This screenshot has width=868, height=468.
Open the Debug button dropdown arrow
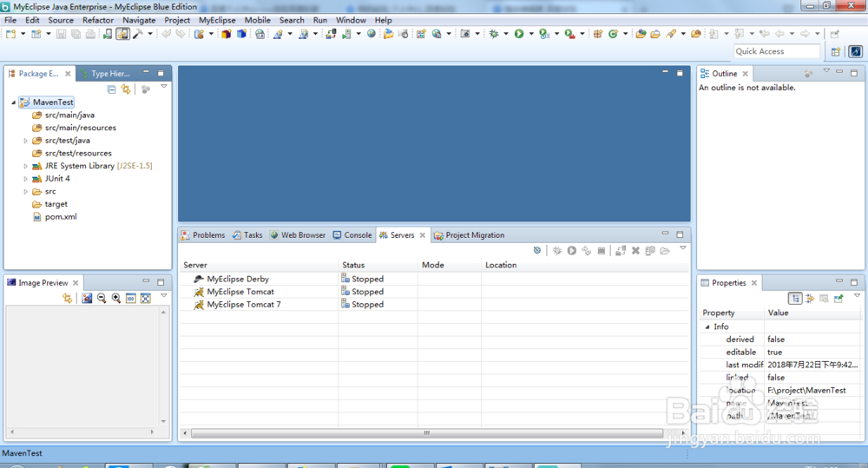506,35
